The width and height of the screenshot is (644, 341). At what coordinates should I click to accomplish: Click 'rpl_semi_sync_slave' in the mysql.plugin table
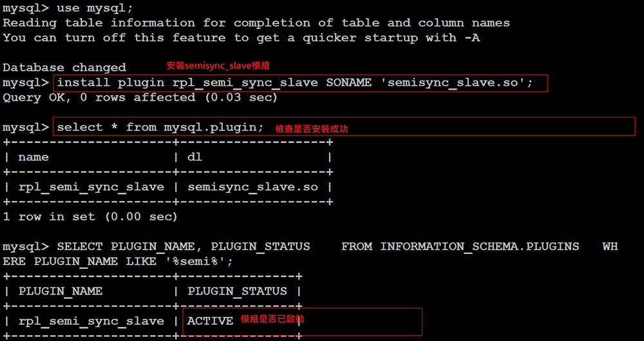click(x=91, y=187)
